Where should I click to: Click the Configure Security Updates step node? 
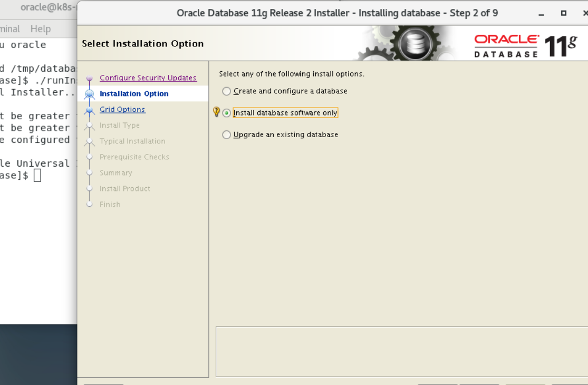pyautogui.click(x=89, y=79)
